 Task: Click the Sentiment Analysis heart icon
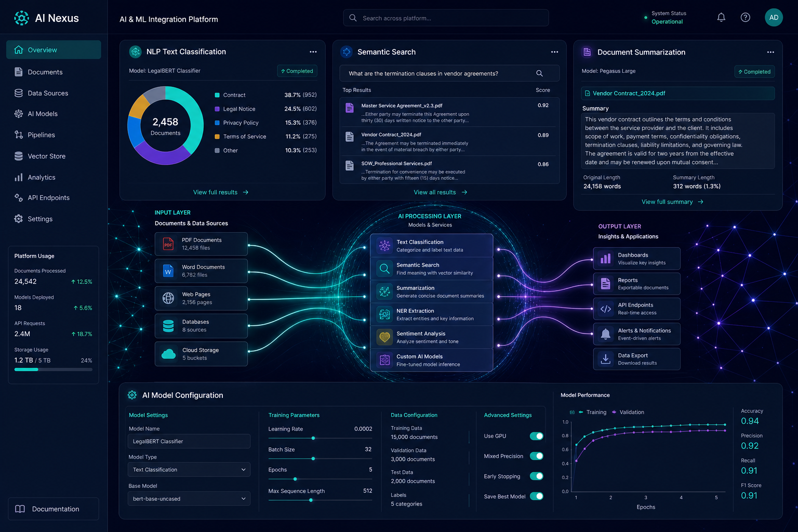tap(384, 337)
